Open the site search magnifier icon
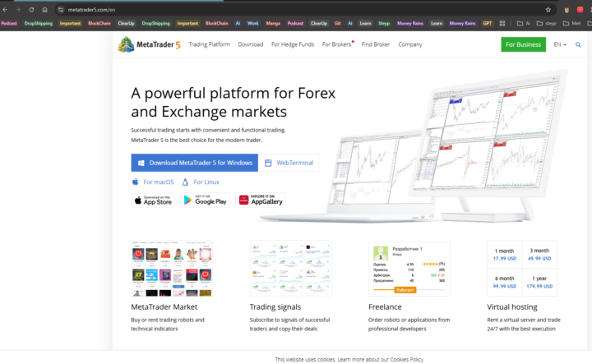Screen dimensions: 592x364 point(578,44)
